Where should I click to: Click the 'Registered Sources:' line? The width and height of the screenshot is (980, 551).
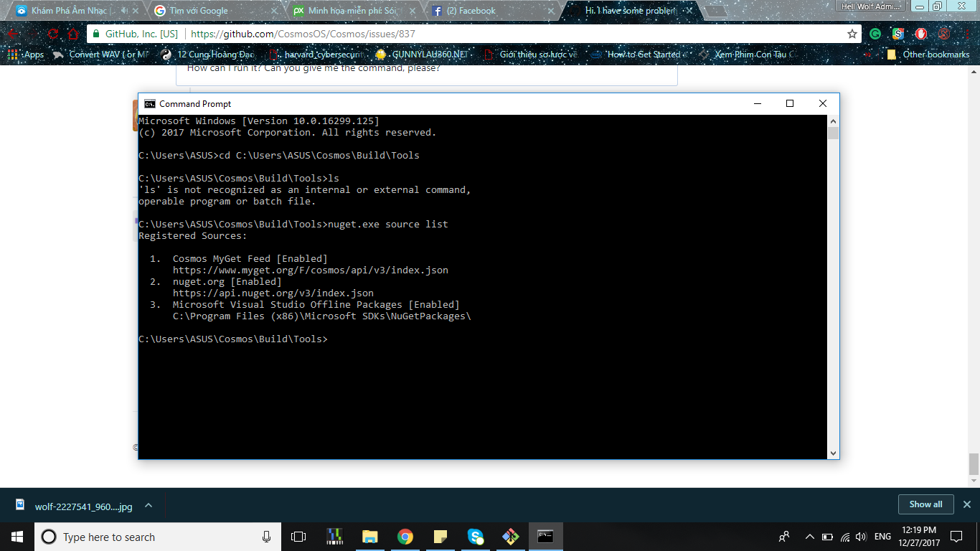tap(192, 235)
